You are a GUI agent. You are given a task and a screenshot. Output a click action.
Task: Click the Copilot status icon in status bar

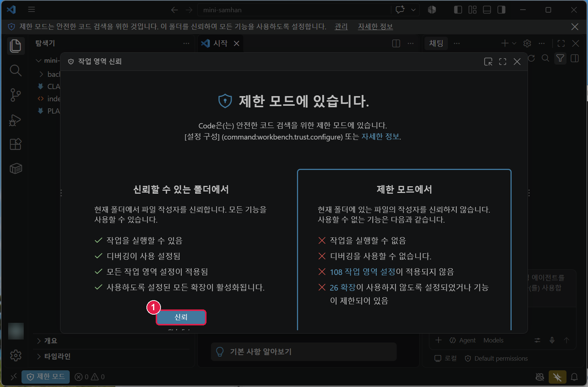tap(540, 377)
